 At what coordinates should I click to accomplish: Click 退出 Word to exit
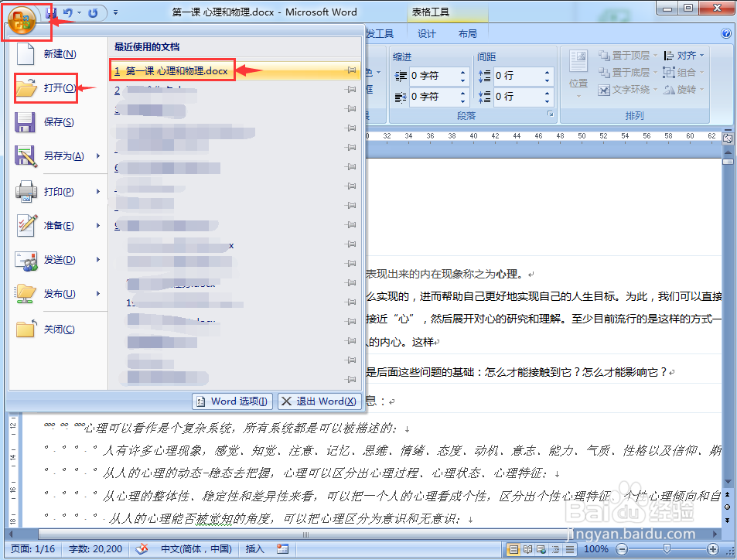pyautogui.click(x=319, y=401)
